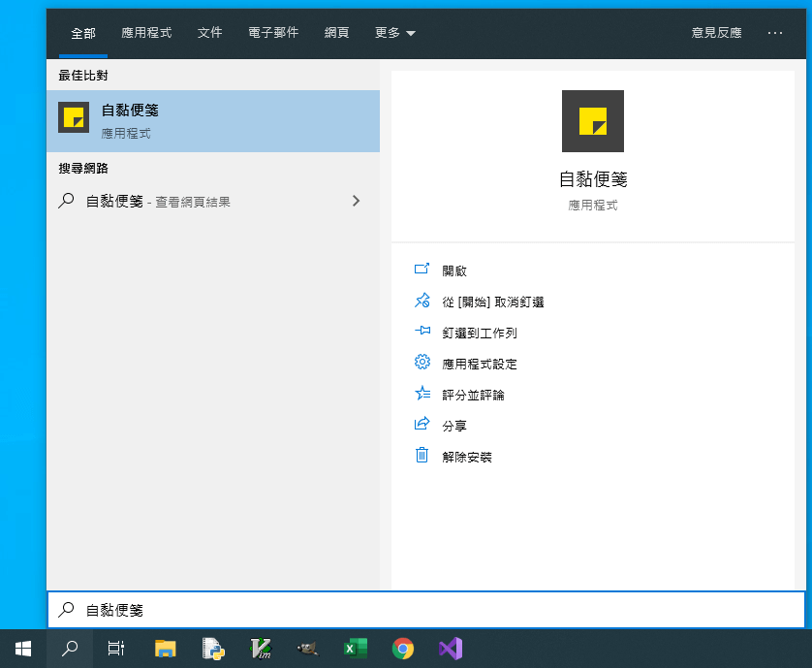Image resolution: width=812 pixels, height=668 pixels.
Task: Launch File Explorer from the taskbar
Action: tap(165, 649)
